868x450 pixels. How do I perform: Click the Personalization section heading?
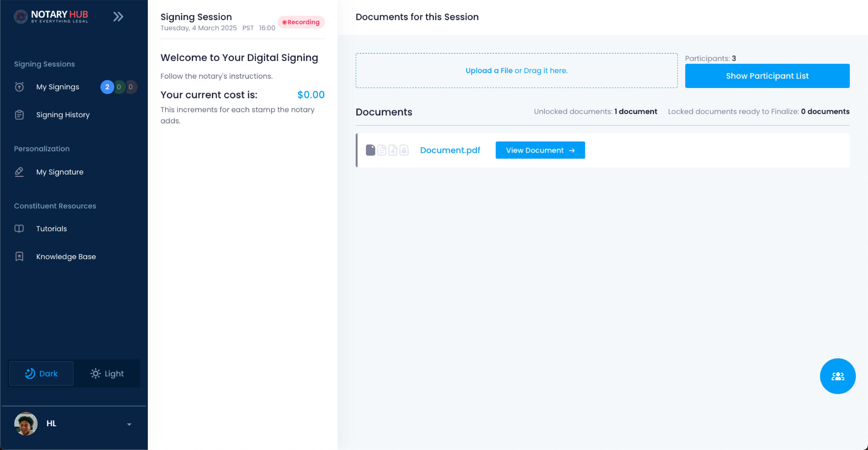pos(42,149)
